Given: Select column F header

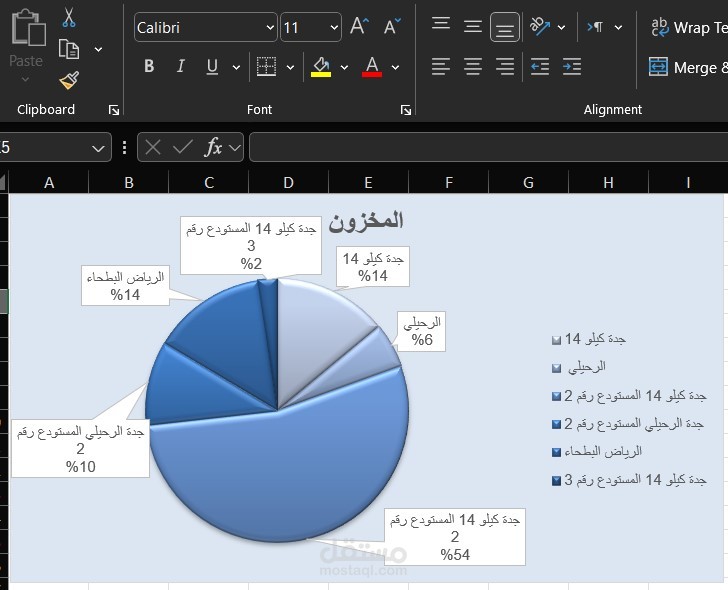Looking at the screenshot, I should tap(448, 182).
